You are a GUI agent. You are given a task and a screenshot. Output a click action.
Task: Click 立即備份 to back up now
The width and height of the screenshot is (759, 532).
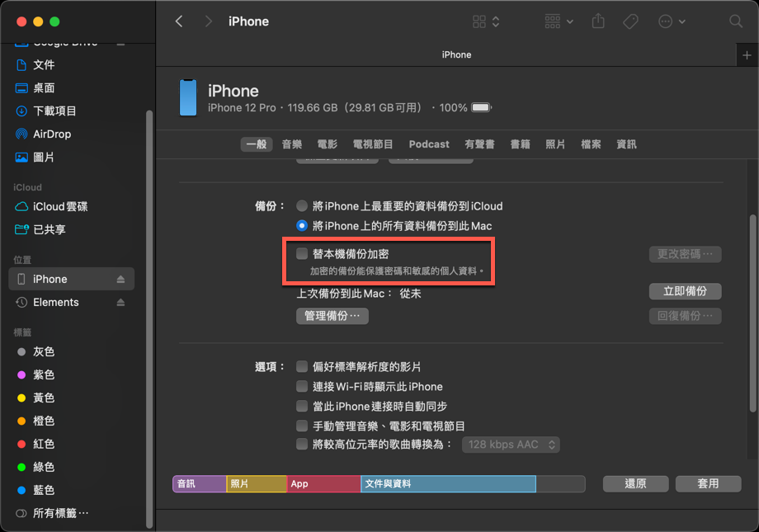(x=685, y=291)
